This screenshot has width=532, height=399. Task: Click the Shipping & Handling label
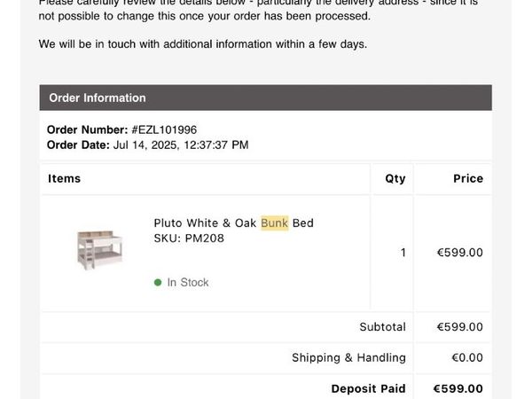[348, 357]
